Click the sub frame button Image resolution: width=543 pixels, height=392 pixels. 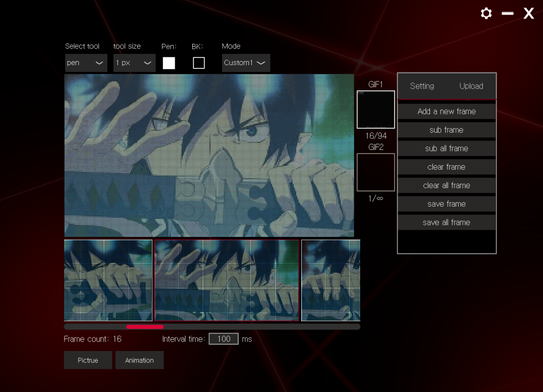click(446, 130)
